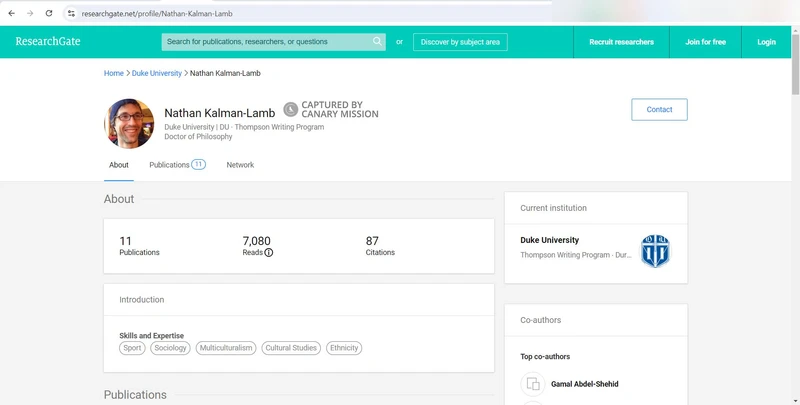Click the Ethnicity skill tag
Screen dimensions: 800x405
(344, 348)
